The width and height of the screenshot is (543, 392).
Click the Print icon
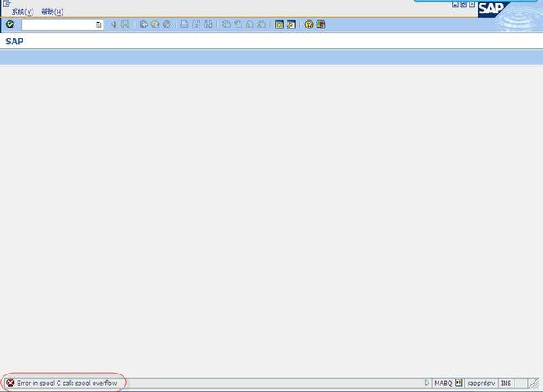coord(185,24)
